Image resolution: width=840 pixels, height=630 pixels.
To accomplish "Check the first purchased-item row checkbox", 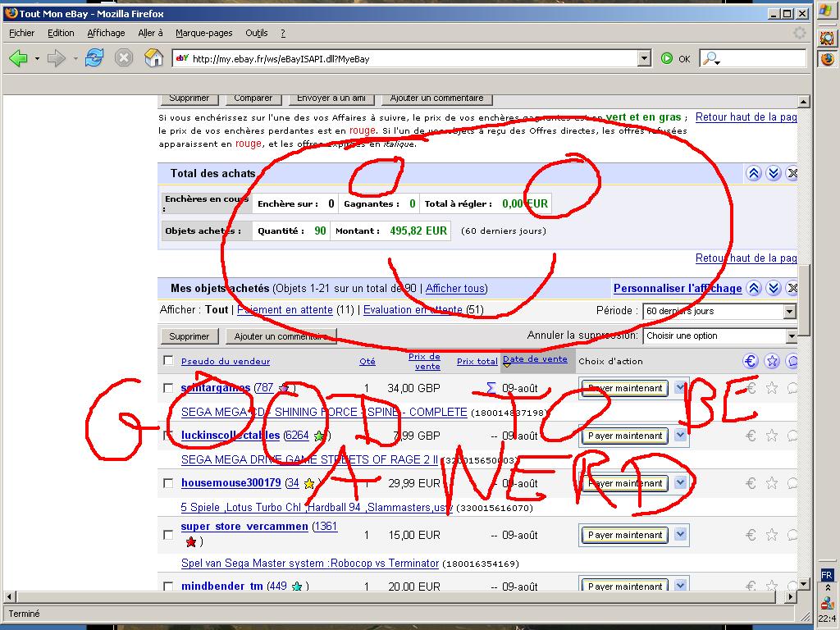I will (168, 388).
